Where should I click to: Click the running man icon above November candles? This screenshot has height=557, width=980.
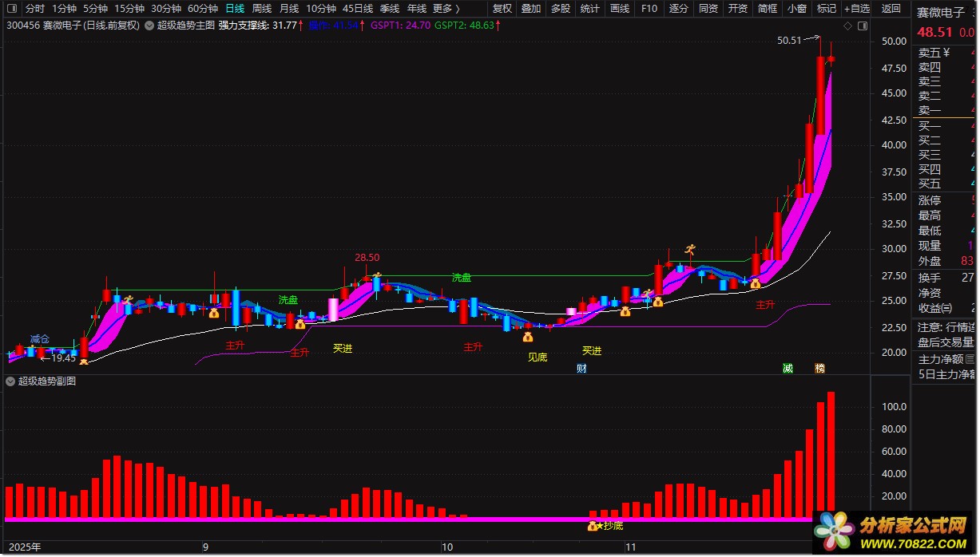pyautogui.click(x=690, y=251)
